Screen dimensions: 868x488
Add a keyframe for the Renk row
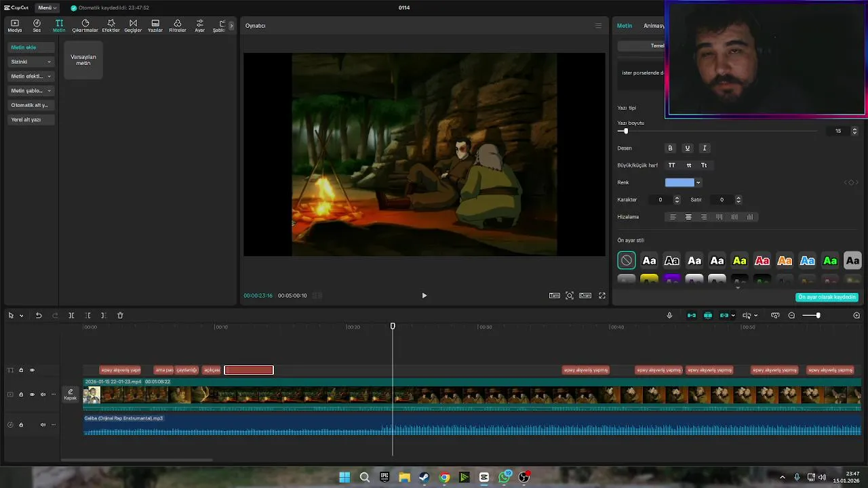tap(851, 182)
